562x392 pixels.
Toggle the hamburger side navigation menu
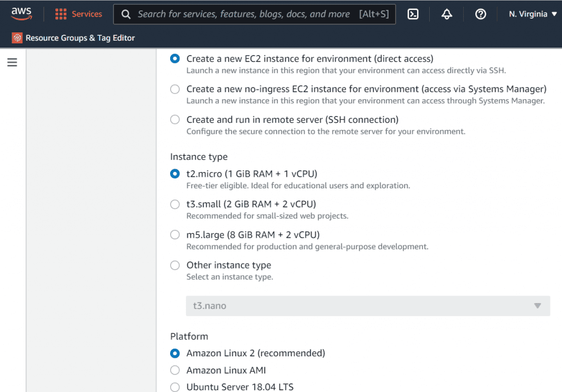click(12, 63)
